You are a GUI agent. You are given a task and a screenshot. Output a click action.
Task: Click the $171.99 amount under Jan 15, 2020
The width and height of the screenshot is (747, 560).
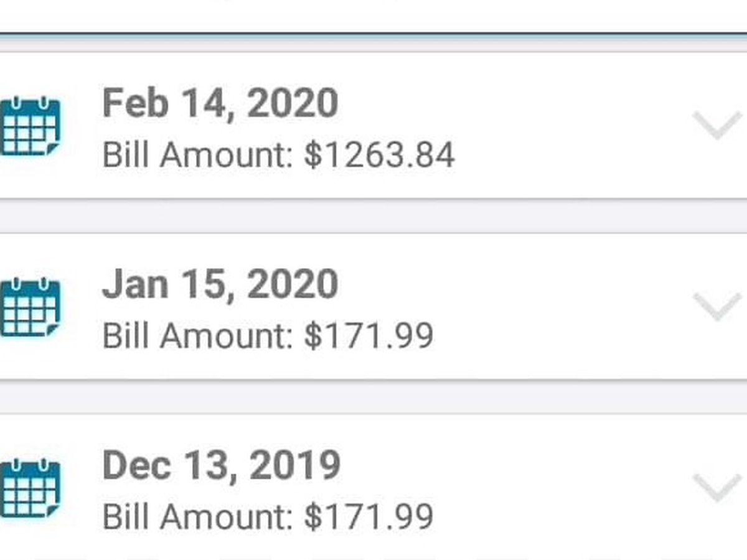369,336
